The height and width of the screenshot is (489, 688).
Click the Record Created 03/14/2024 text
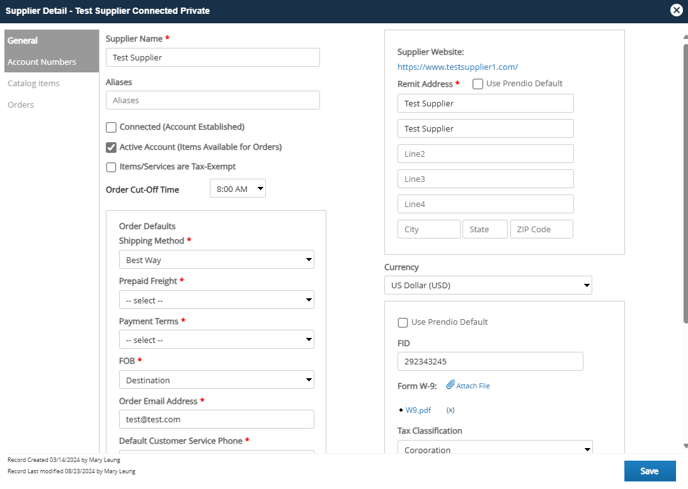tap(64, 460)
